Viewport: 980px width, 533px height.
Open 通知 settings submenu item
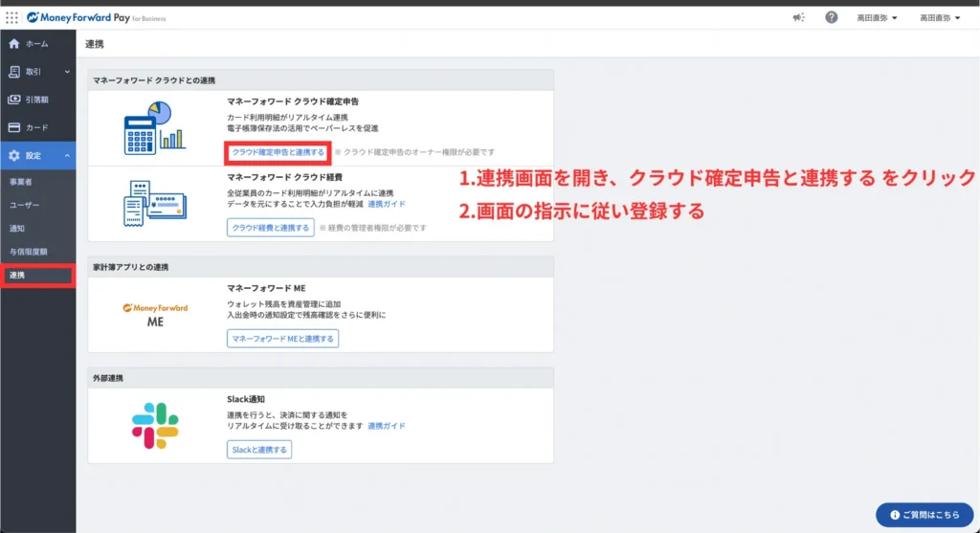point(37,228)
